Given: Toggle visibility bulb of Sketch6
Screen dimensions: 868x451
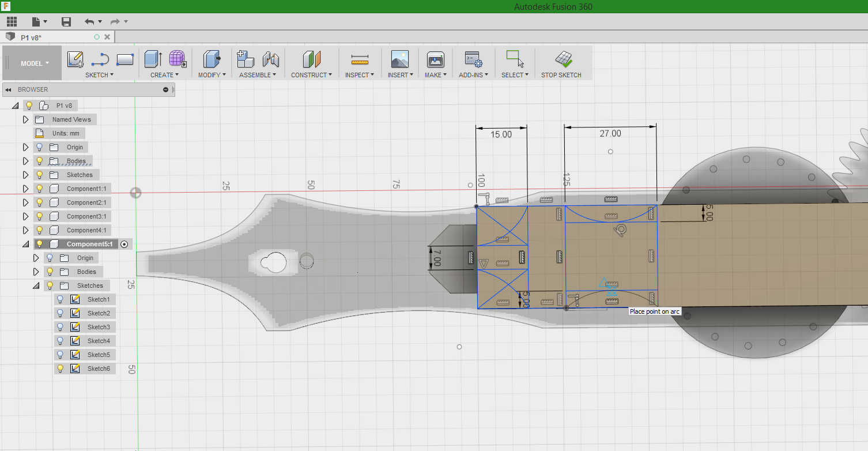Looking at the screenshot, I should point(60,369).
